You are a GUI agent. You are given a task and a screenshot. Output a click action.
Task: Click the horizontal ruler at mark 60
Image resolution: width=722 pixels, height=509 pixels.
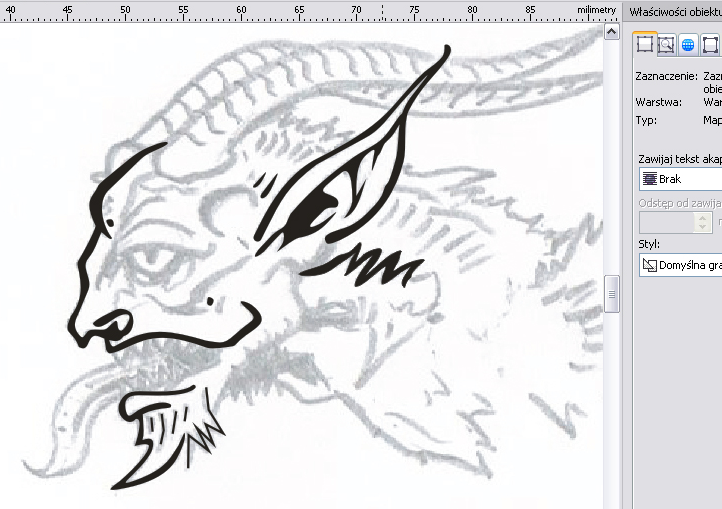click(241, 12)
